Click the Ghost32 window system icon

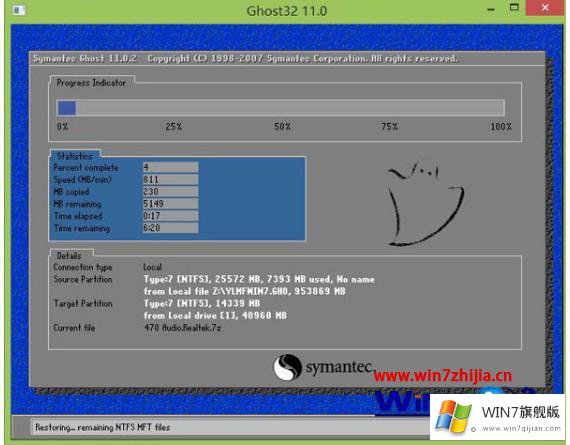coord(19,11)
